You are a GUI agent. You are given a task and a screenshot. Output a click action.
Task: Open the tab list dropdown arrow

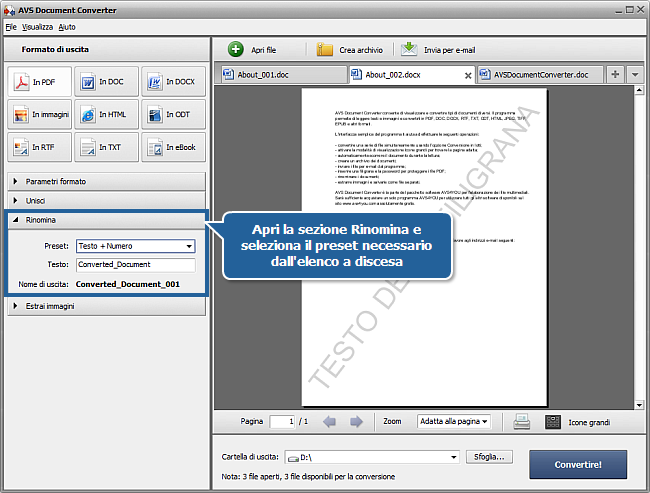click(x=635, y=75)
